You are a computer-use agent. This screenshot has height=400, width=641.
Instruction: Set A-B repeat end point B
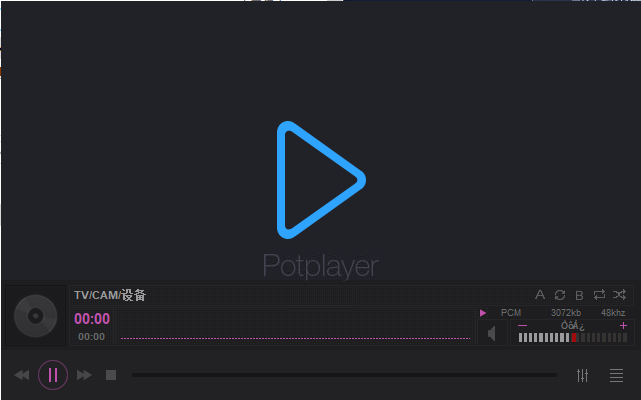[x=579, y=295]
